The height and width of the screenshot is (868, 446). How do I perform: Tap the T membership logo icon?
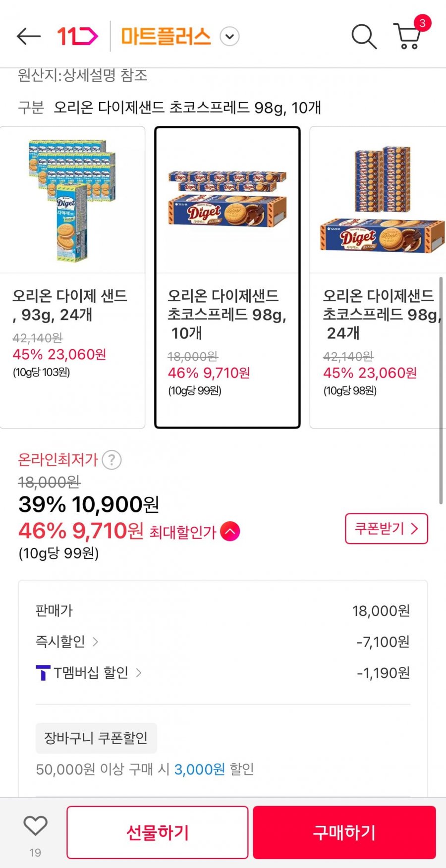43,673
